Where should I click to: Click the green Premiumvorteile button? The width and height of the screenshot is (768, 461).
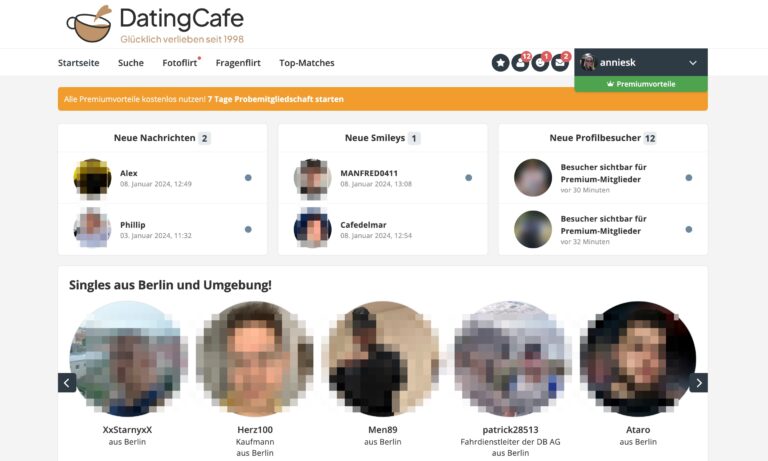pos(641,84)
